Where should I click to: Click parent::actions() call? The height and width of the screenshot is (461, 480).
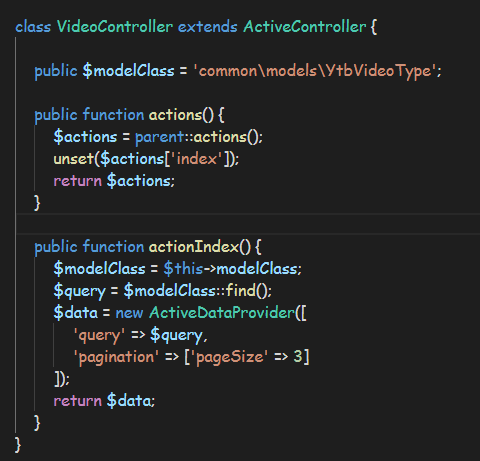199,137
